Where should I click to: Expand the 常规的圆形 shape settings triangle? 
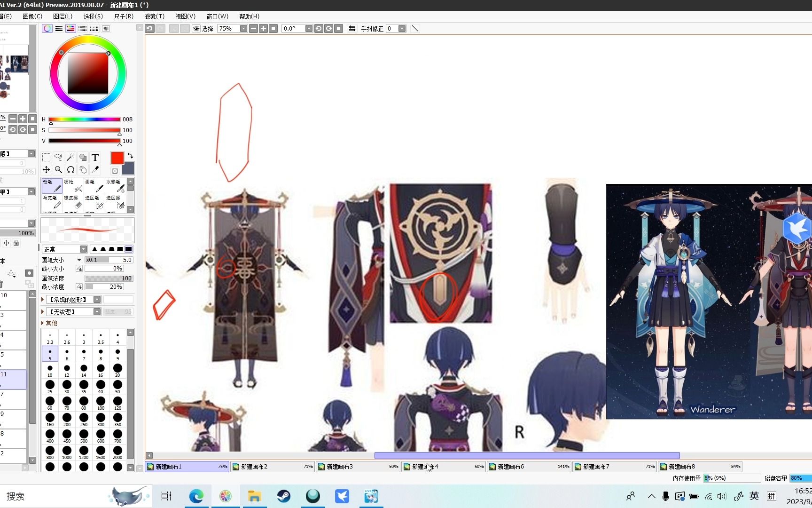[x=43, y=299]
